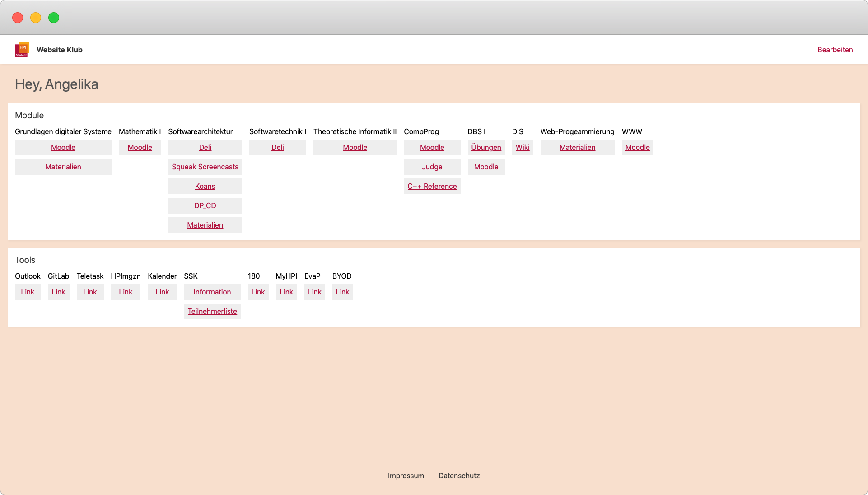
Task: Open Moodle for Mathematik I
Action: click(140, 147)
